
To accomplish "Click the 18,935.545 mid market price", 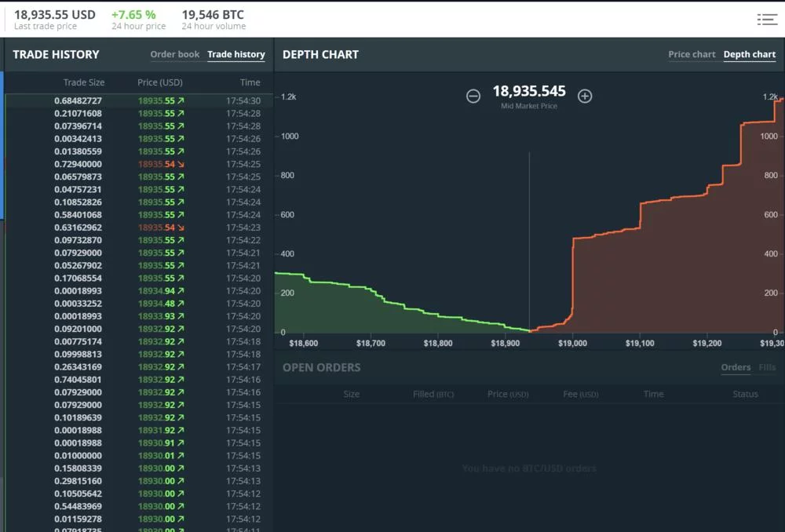I will 528,91.
